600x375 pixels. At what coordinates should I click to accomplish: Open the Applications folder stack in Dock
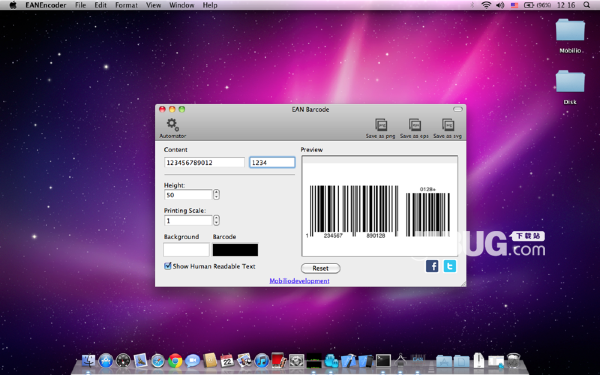point(444,361)
